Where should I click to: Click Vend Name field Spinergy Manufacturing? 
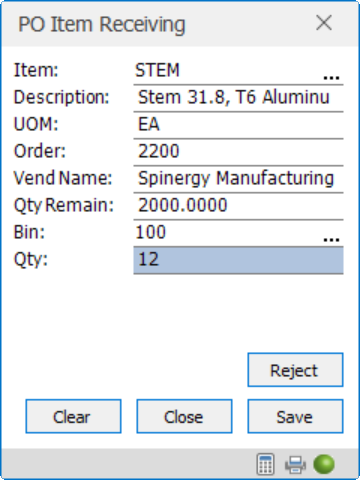(238, 179)
